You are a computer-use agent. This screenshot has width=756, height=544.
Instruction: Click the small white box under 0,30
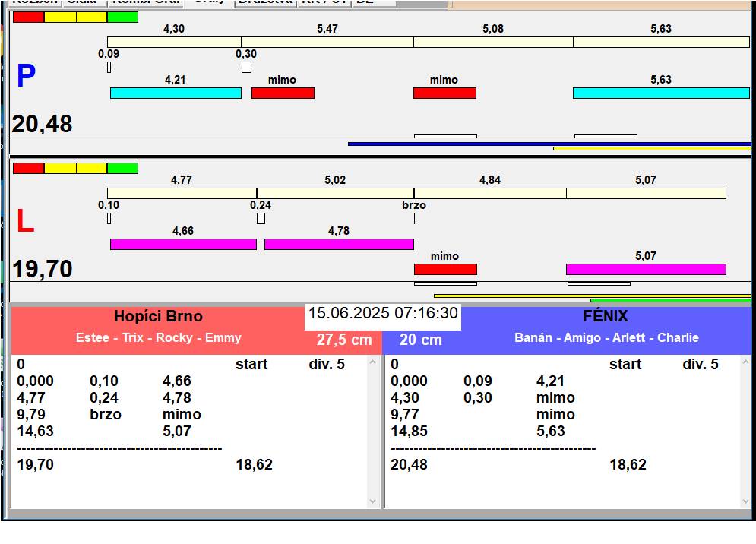pyautogui.click(x=246, y=68)
